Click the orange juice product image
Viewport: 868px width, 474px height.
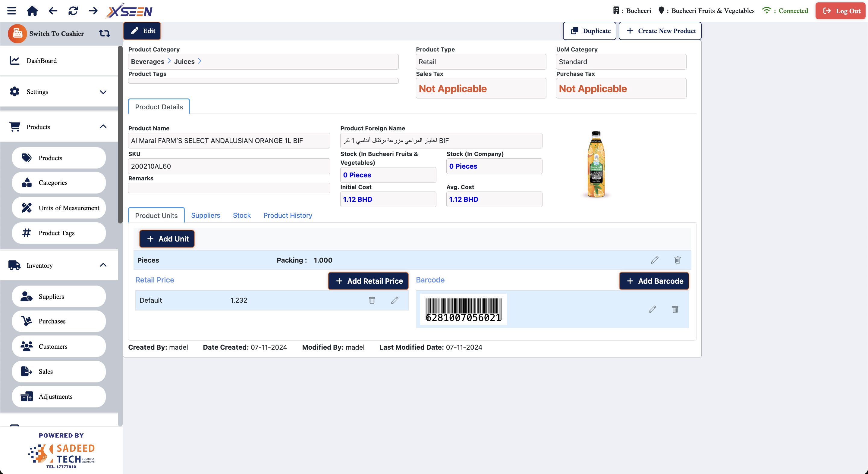click(596, 164)
